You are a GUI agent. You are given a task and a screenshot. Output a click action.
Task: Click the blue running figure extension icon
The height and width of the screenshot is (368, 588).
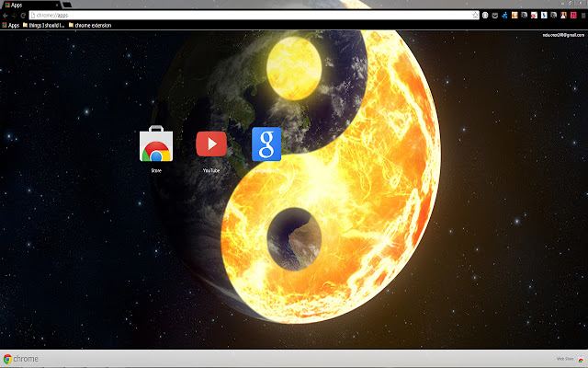504,16
